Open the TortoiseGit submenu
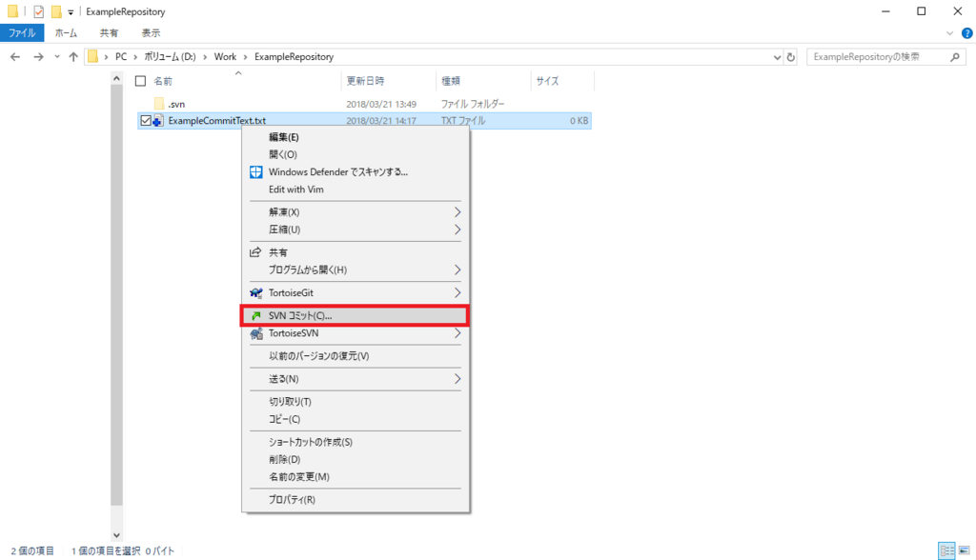The width and height of the screenshot is (976, 560). tap(355, 292)
